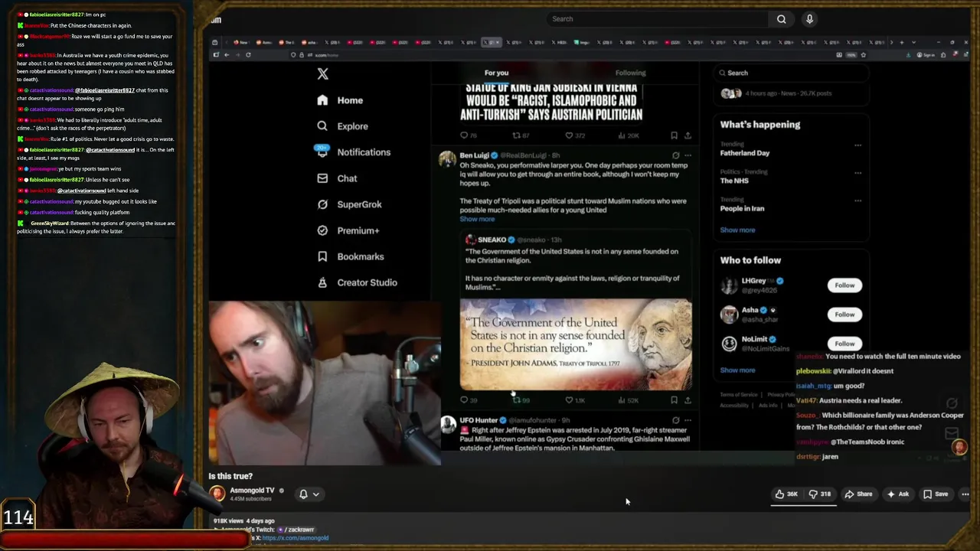
Task: Follow NoLimit
Action: [844, 343]
